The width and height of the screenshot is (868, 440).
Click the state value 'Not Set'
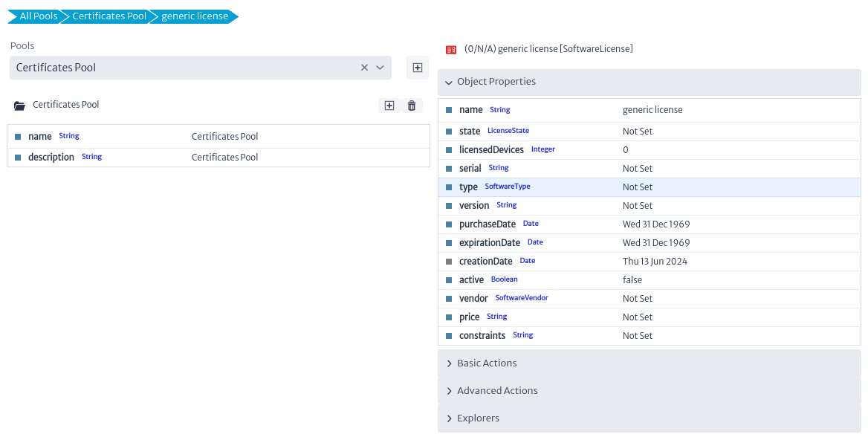(637, 131)
